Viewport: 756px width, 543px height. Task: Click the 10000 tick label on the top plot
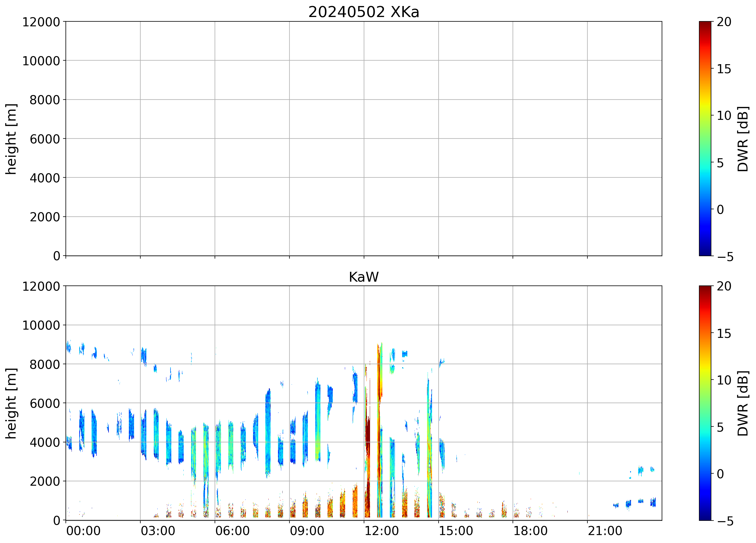pos(41,61)
